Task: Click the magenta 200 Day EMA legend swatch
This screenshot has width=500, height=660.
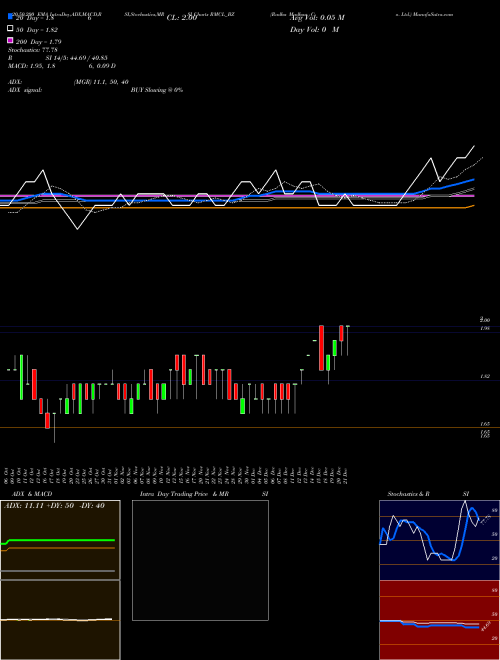Action: [x=10, y=41]
